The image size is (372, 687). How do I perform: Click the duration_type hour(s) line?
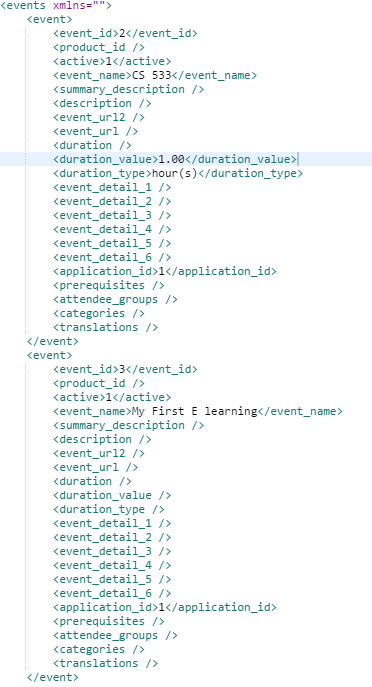click(178, 174)
